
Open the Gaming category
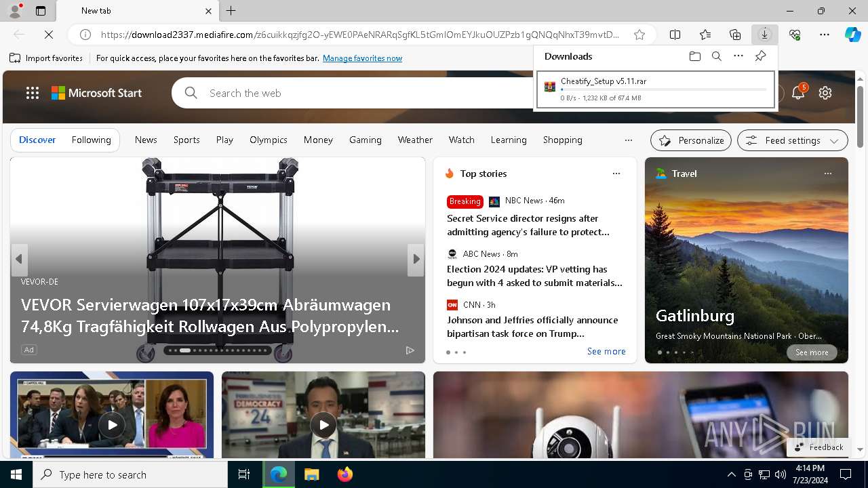click(x=366, y=140)
